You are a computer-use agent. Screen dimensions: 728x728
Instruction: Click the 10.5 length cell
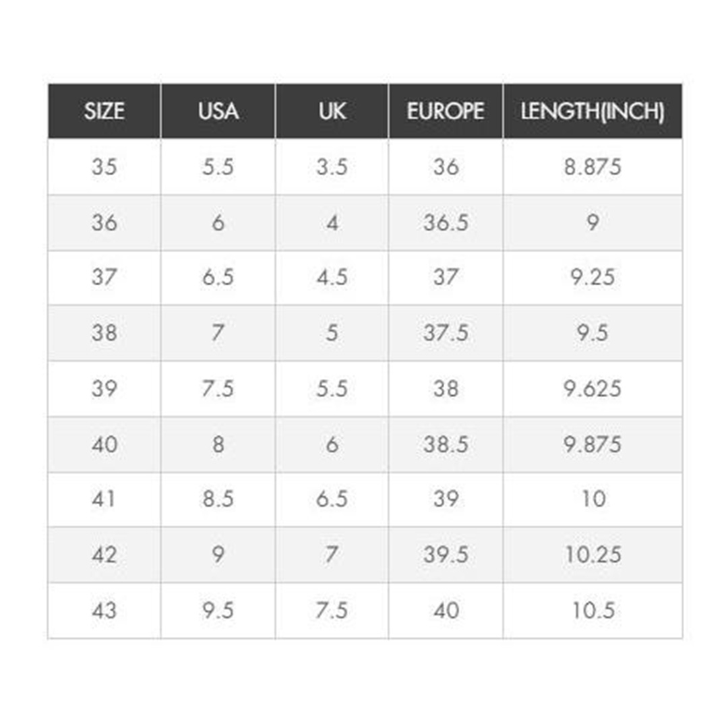593,610
